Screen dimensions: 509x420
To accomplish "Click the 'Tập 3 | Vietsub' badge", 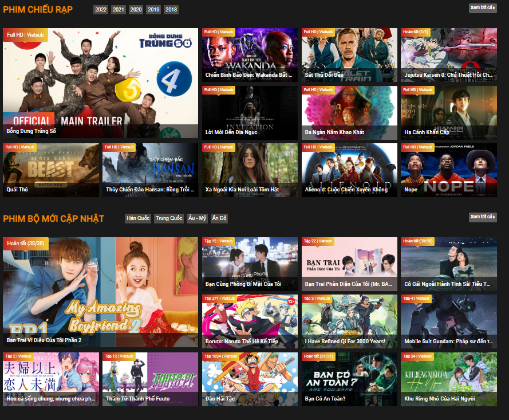I will tap(317, 299).
